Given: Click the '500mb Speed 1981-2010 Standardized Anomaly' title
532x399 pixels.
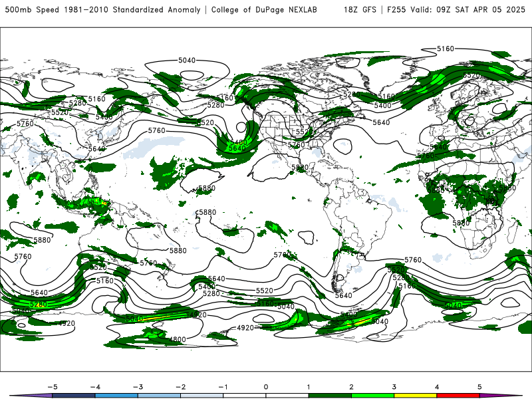Looking at the screenshot, I should point(103,9).
